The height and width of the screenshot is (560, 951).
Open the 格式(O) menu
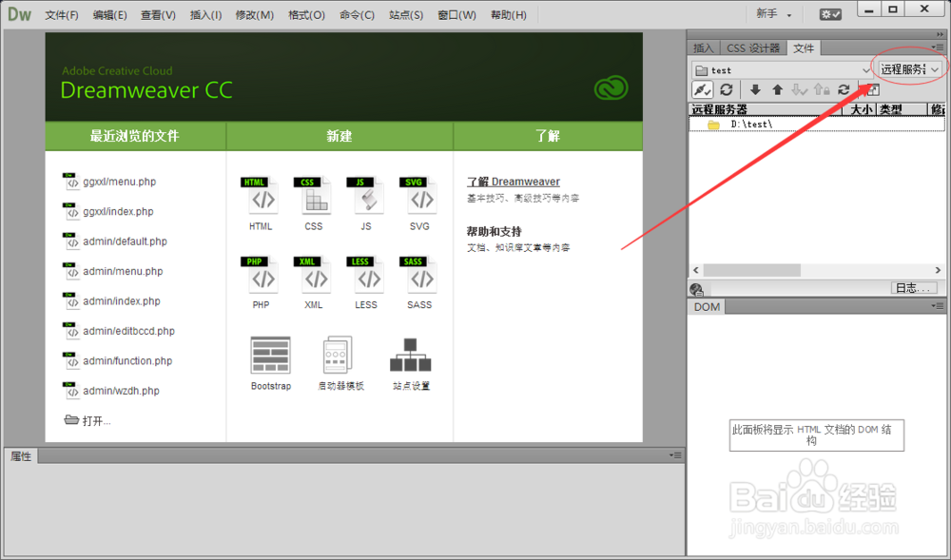pos(307,15)
